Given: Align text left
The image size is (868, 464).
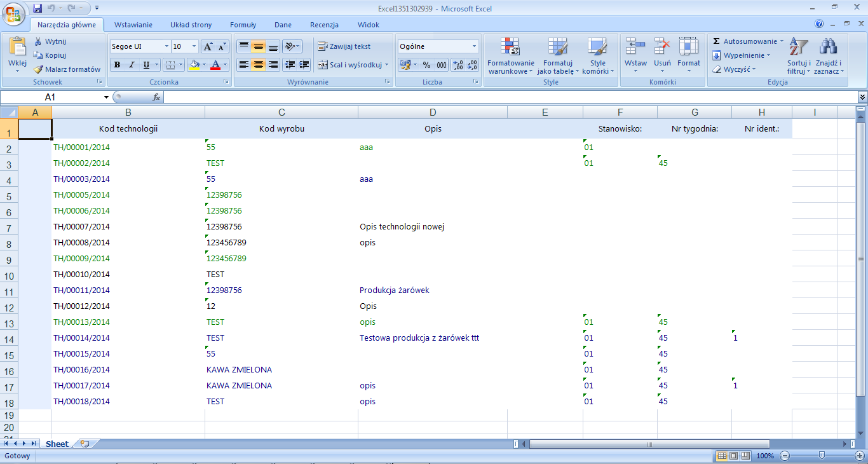Looking at the screenshot, I should click(x=243, y=65).
